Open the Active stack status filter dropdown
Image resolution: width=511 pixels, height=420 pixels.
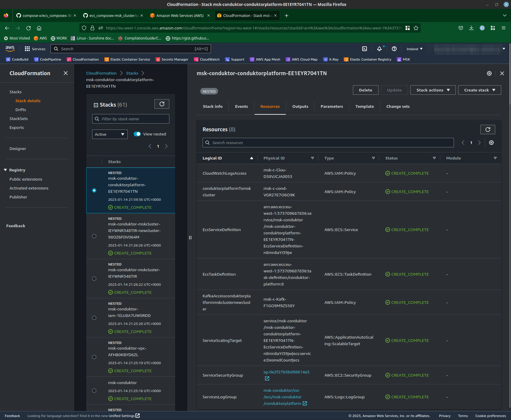click(110, 134)
